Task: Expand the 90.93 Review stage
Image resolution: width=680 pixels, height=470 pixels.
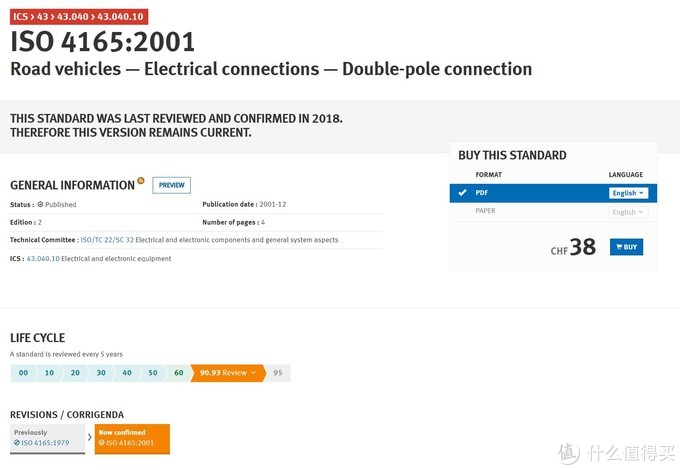Action: point(227,373)
